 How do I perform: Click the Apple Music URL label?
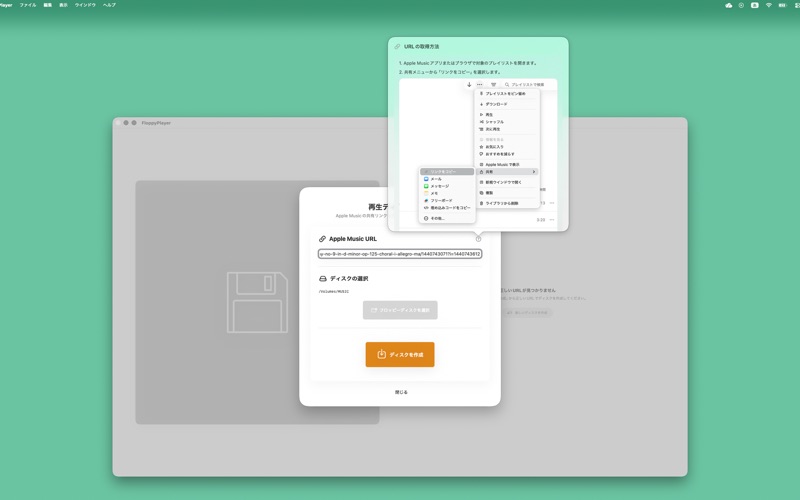tap(353, 239)
